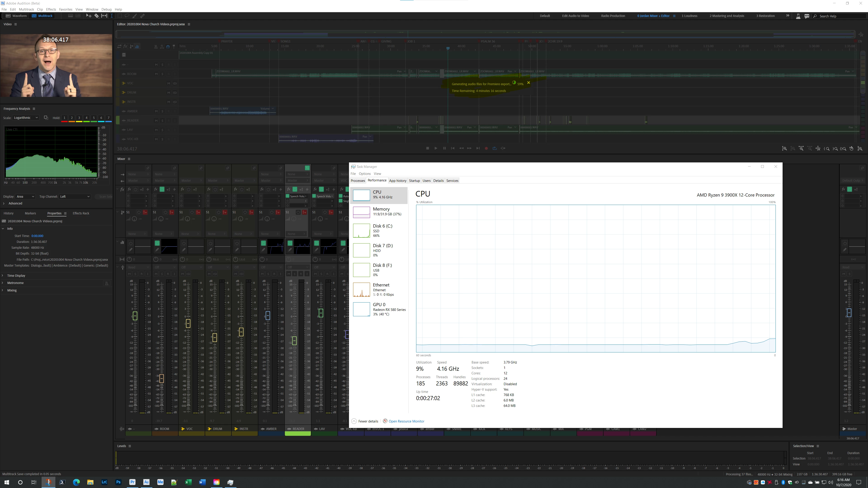Cancel the Premiere export progress
Viewport: 868px width, 488px height.
(528, 83)
